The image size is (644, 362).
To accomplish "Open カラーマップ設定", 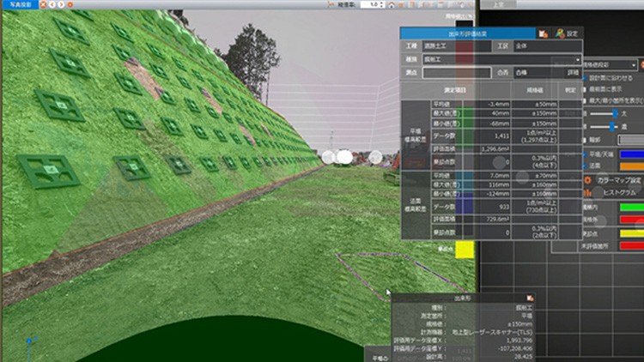I will pyautogui.click(x=616, y=180).
